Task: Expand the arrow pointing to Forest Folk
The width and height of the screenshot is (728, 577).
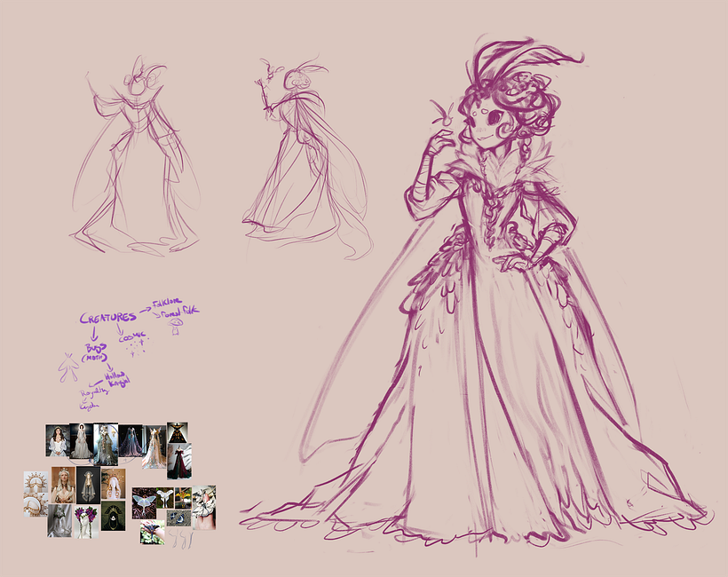Action: point(157,315)
